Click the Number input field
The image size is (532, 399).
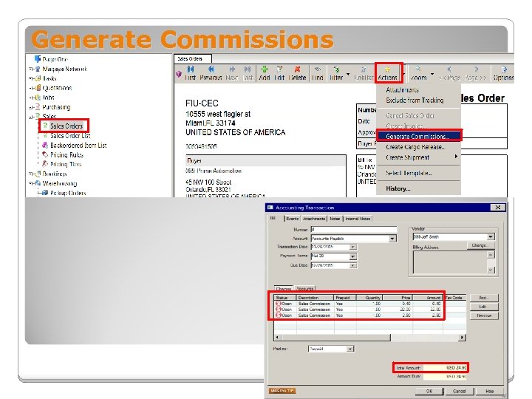pyautogui.click(x=354, y=229)
